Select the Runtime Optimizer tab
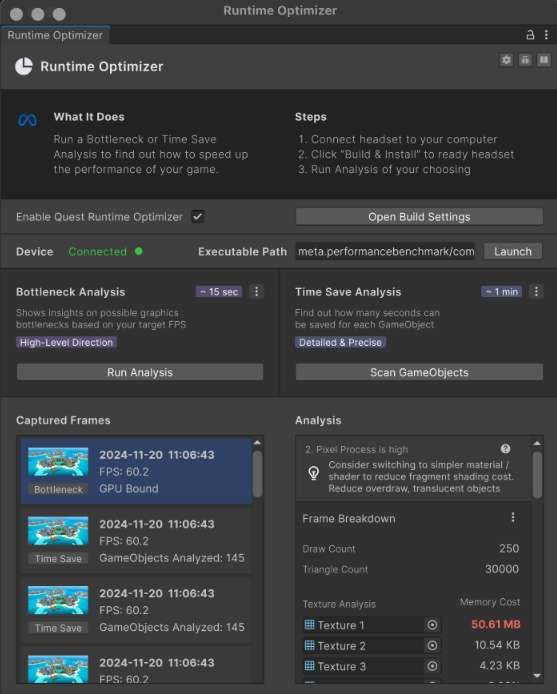Screen dimensions: 557x694 tap(55, 35)
